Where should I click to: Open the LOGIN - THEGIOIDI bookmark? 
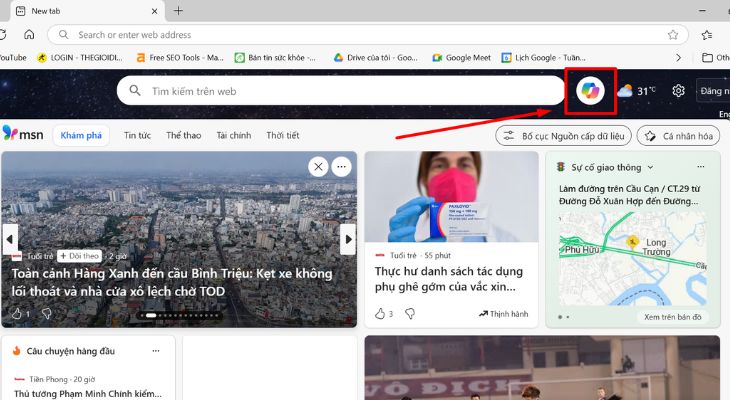(80, 58)
